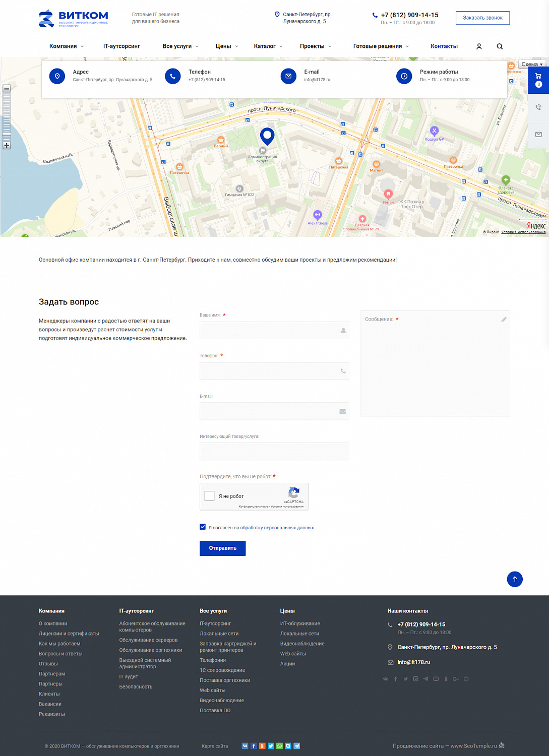Open site search with the magnifier icon

point(500,46)
